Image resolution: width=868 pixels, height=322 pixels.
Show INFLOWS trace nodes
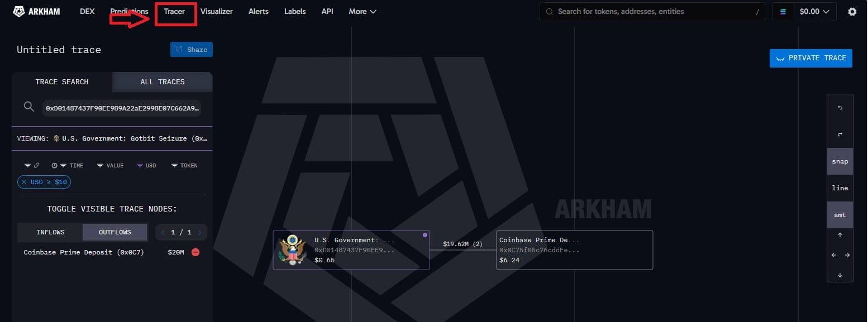[50, 232]
